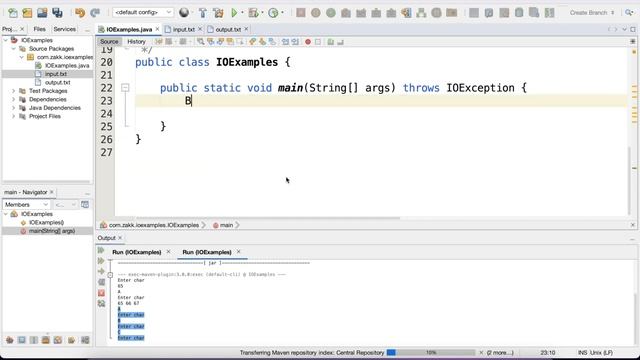Screen dimensions: 640x360
Task: Click the New Project icon
Action: coord(27,13)
